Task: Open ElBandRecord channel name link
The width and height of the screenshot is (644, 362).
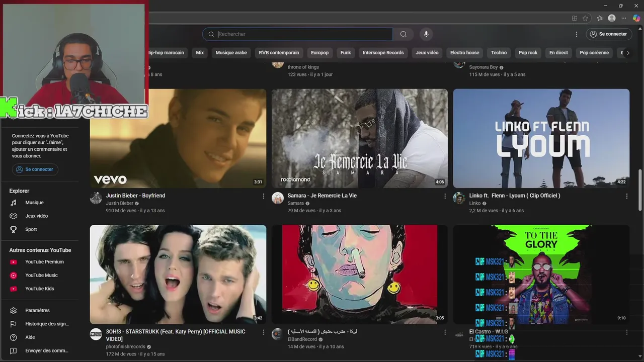Action: pyautogui.click(x=302, y=339)
